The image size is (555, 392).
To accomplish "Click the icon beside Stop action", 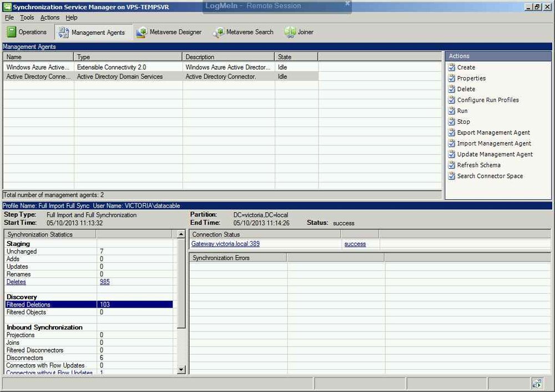I will [x=452, y=122].
